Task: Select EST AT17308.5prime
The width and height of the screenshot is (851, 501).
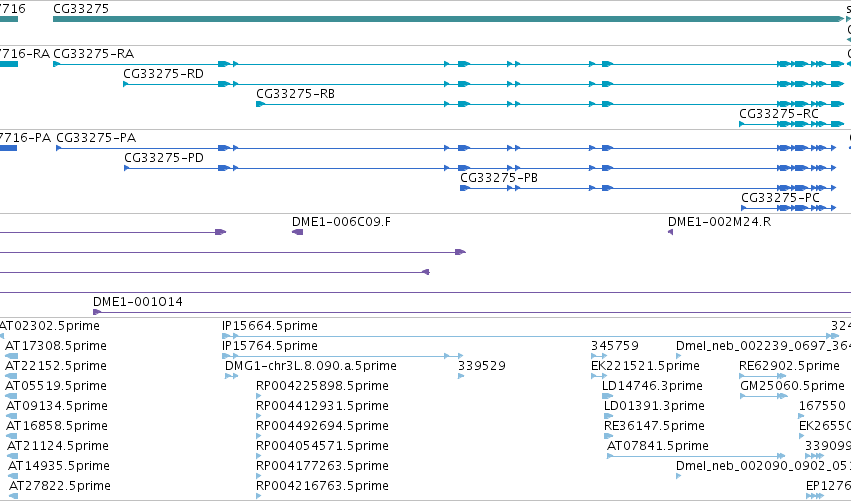Action: (55, 346)
